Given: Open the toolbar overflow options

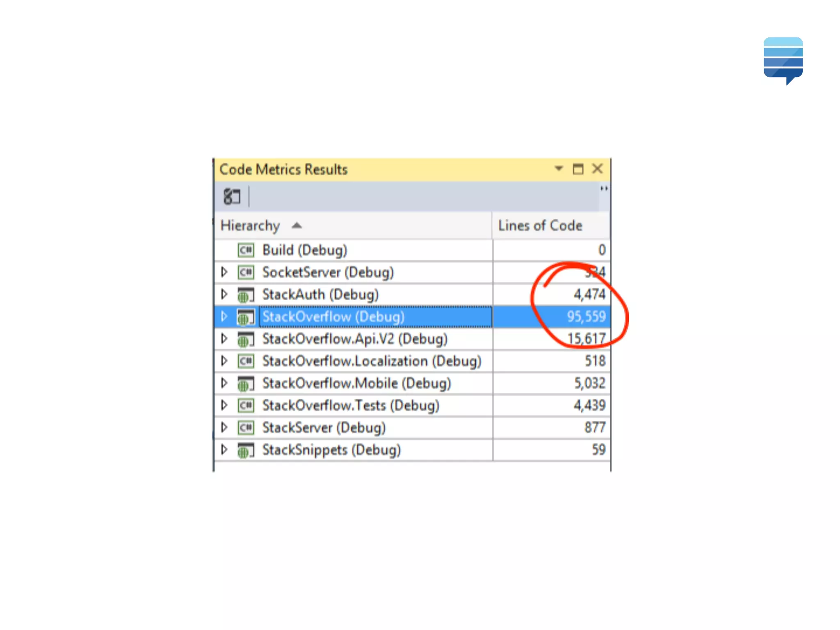Looking at the screenshot, I should 604,189.
